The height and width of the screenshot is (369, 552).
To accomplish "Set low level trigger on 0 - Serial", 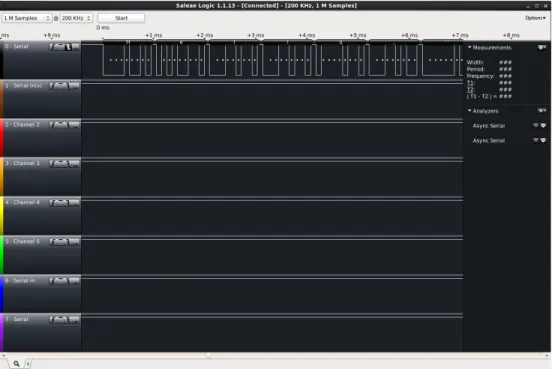I will click(x=76, y=46).
